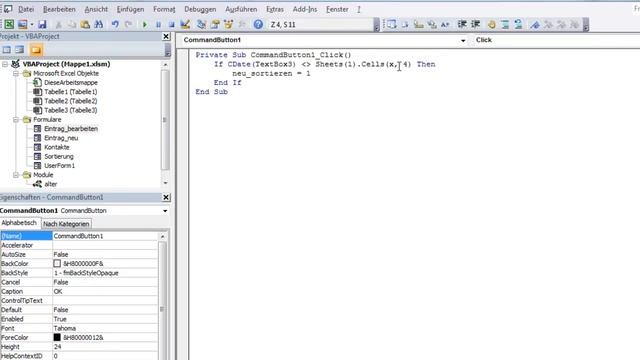Open dropdown arrow beside Insert UserForm
640x360 pixels.
tap(32, 24)
